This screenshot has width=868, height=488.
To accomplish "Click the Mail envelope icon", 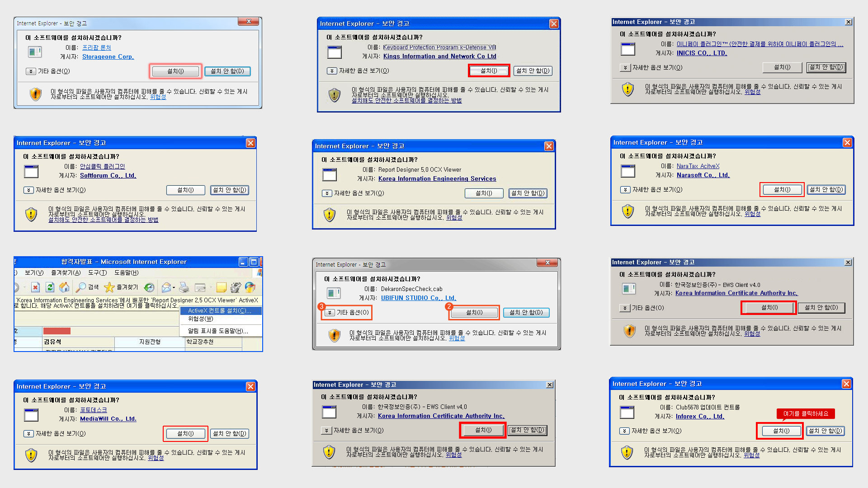I will tap(166, 287).
